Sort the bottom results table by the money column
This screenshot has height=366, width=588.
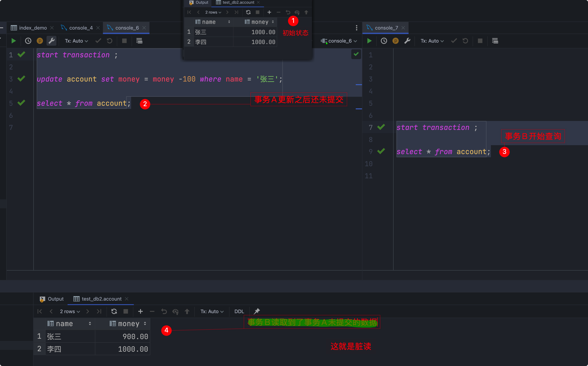point(145,324)
